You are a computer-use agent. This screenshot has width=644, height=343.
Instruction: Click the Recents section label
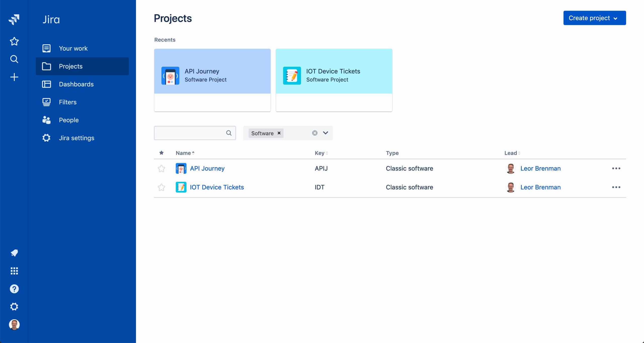[165, 40]
